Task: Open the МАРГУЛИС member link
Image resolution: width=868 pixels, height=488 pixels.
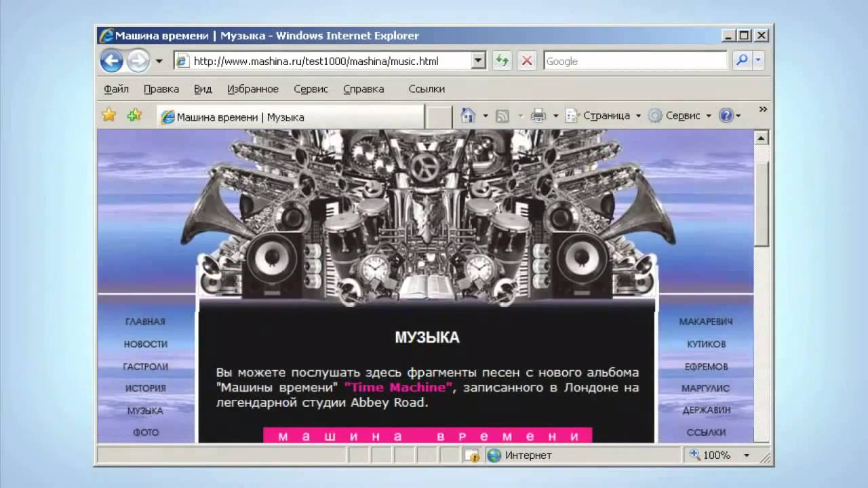Action: 706,388
